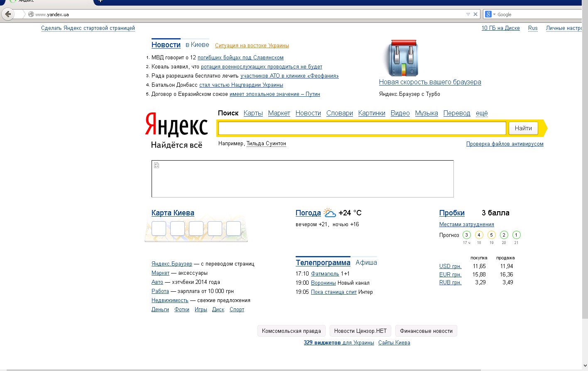This screenshot has width=588, height=371.
Task: Open the Маркет tab above search
Action: point(279,113)
